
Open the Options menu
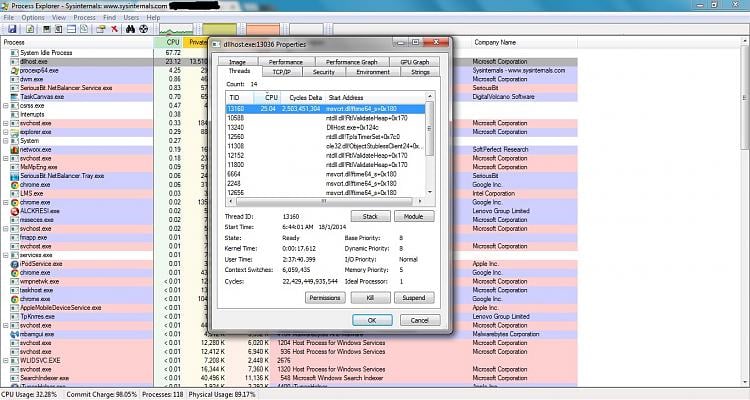pos(33,17)
